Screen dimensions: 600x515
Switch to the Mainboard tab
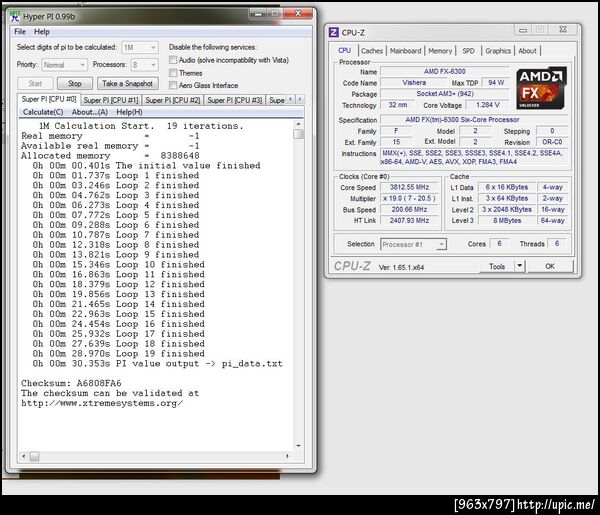pos(406,51)
